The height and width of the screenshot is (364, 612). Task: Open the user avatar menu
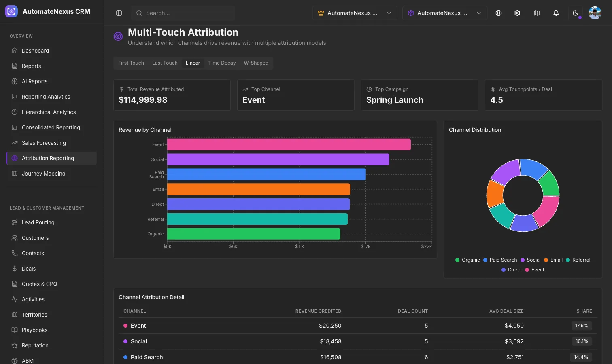pos(595,13)
